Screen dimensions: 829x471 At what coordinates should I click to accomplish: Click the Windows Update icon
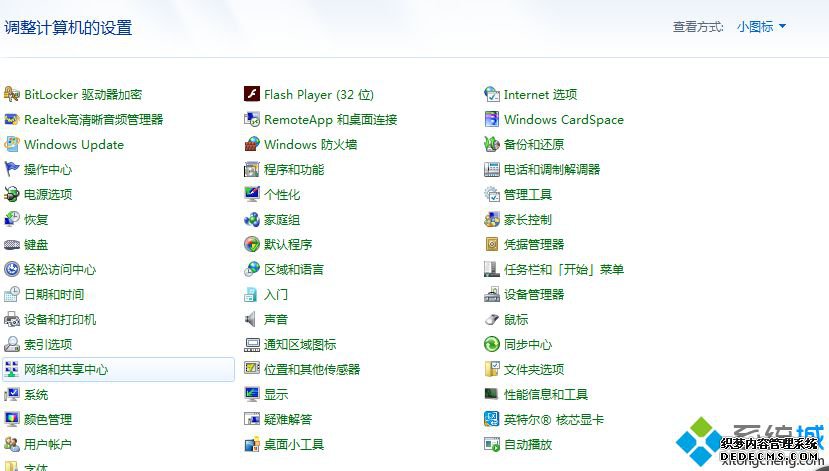click(x=12, y=144)
